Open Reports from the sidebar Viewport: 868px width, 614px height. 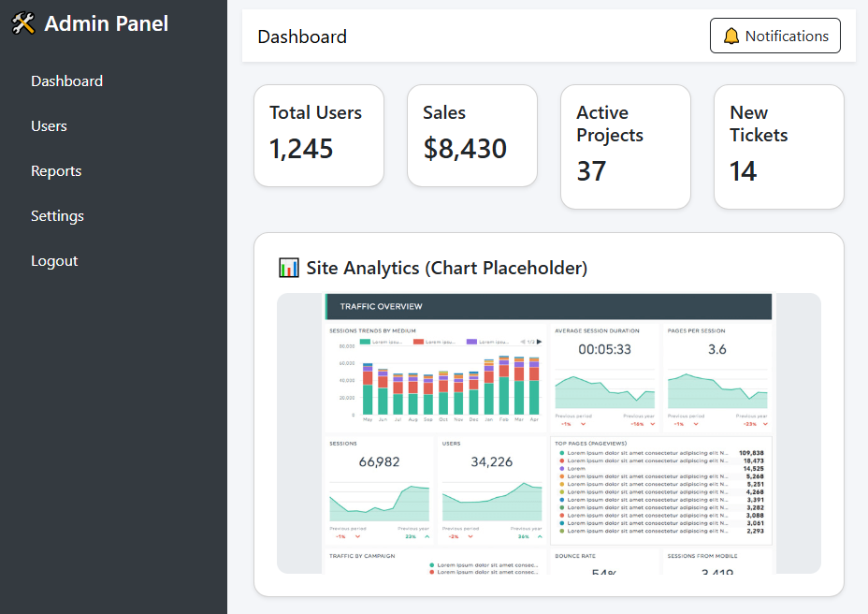point(56,170)
